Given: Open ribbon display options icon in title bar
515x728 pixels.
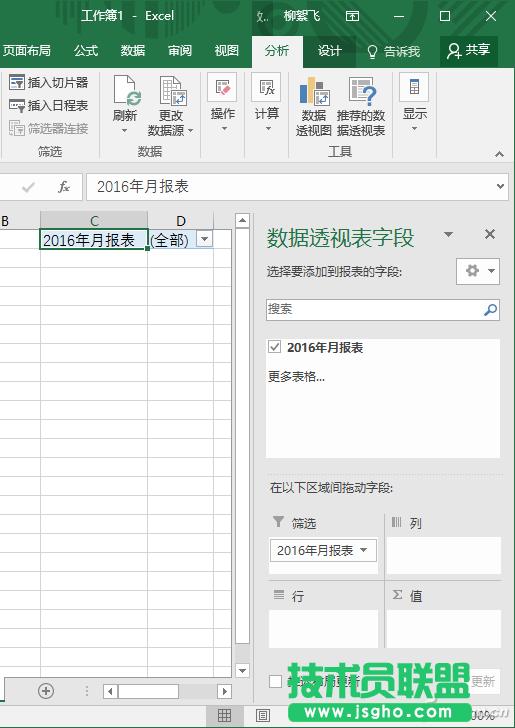Looking at the screenshot, I should tap(352, 16).
